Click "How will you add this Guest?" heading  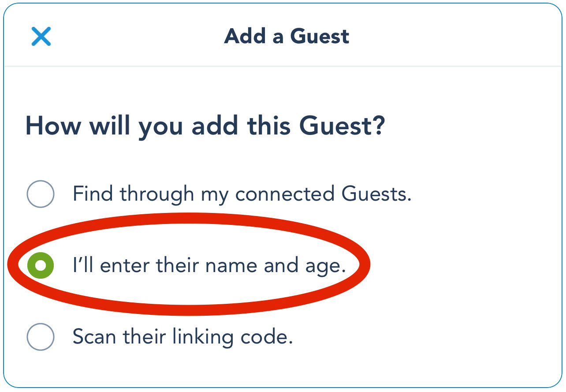point(205,126)
